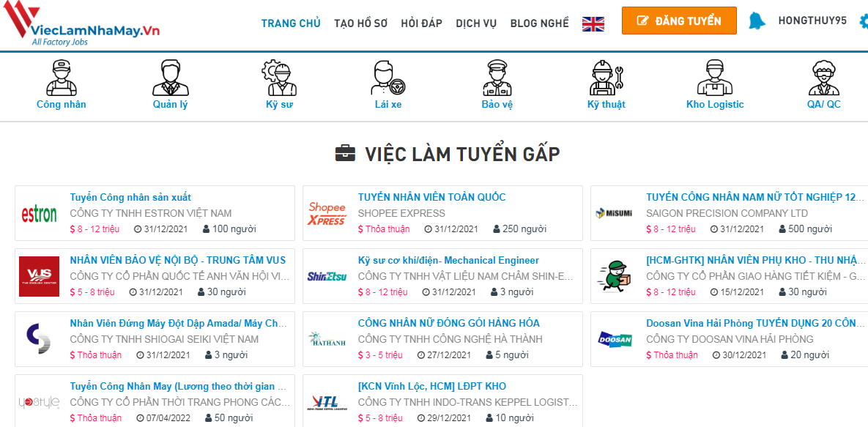Open job Kỹ sư cơ khí/điện- Mechanical Engineer
This screenshot has height=427, width=868.
[448, 260]
